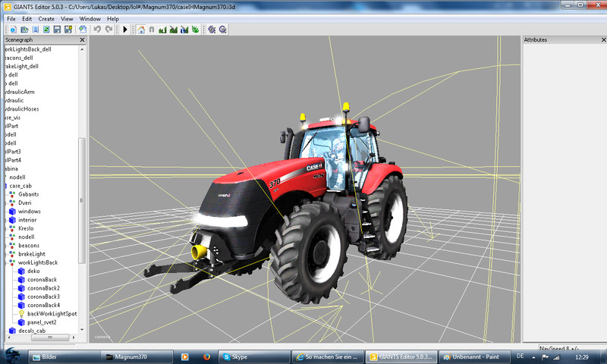The image size is (607, 364).
Task: Click the blue document toolbar icon
Action: click(x=36, y=30)
